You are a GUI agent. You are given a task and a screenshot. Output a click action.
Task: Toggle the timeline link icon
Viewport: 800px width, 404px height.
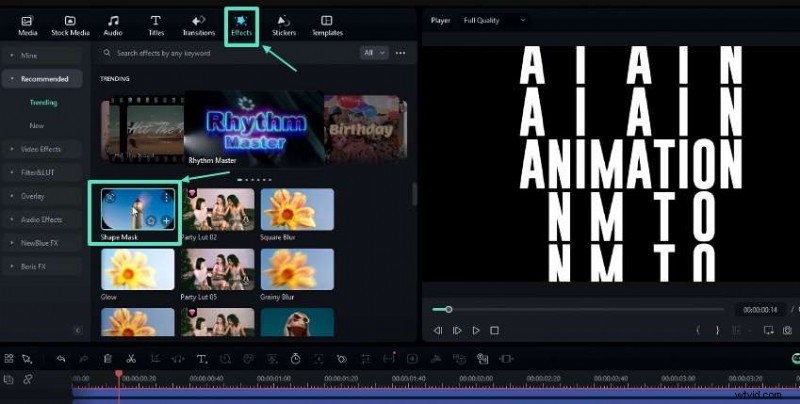point(28,379)
